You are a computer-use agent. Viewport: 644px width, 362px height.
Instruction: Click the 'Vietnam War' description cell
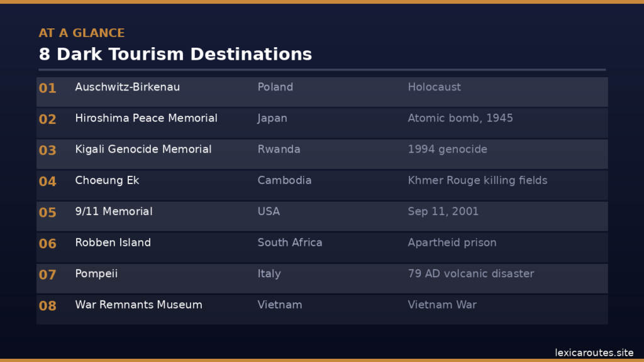(x=442, y=305)
